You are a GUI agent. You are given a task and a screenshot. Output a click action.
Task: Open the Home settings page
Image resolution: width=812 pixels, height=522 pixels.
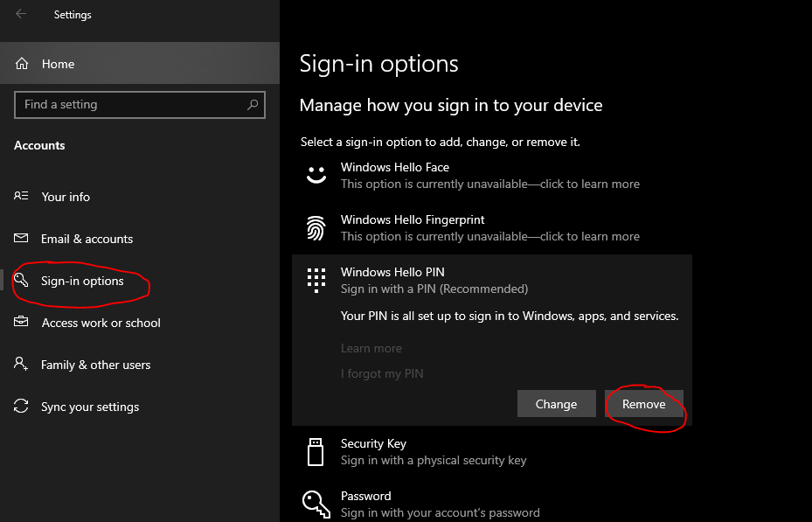140,63
